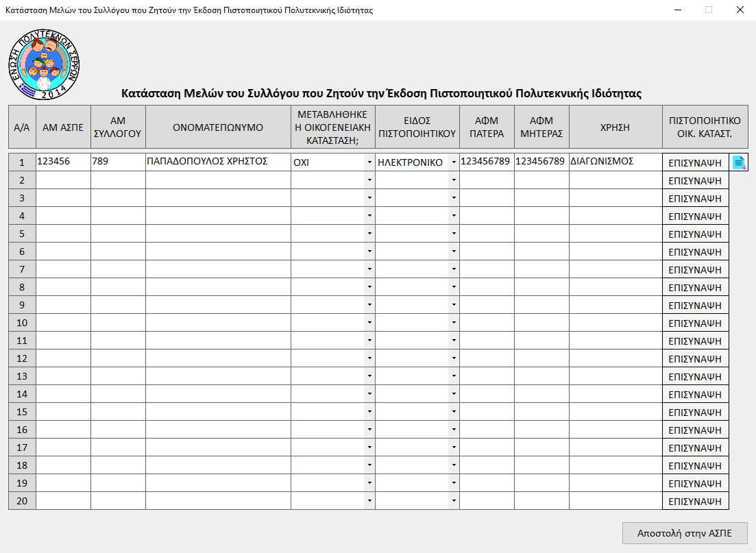
Task: Attach certificate for row 15
Action: click(x=695, y=413)
